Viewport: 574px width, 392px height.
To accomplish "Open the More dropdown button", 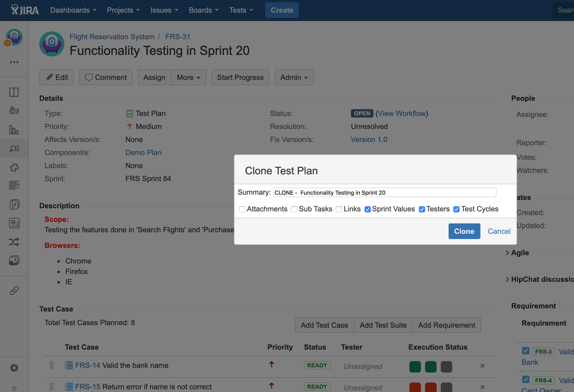I will [x=189, y=77].
